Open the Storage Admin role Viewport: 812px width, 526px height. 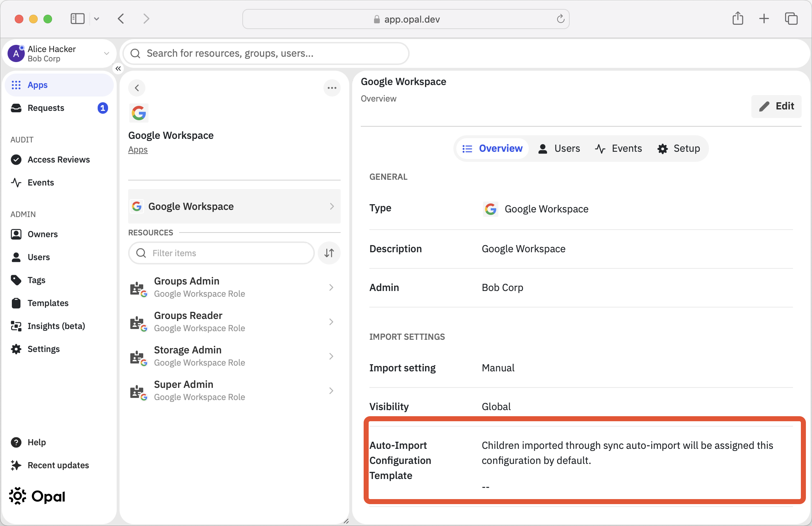click(x=234, y=356)
